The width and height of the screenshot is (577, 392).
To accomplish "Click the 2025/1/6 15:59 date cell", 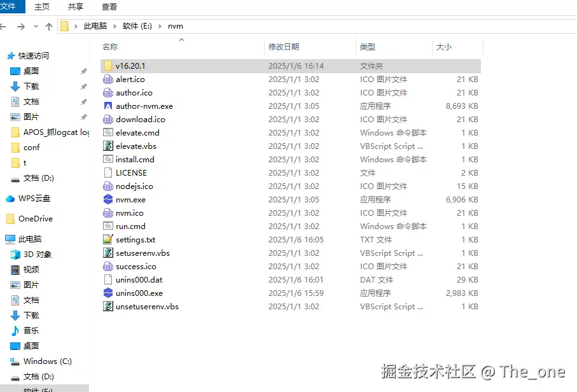I will pos(296,293).
